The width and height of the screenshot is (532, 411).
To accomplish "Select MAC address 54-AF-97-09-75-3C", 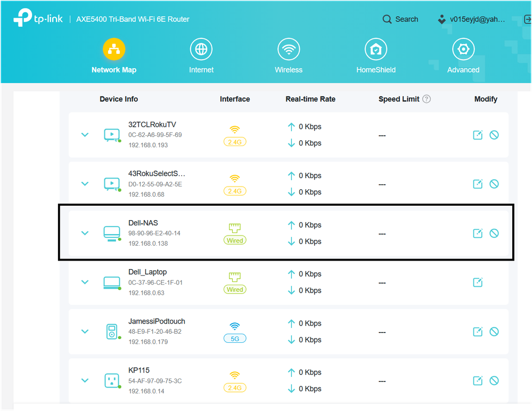I will (x=155, y=381).
